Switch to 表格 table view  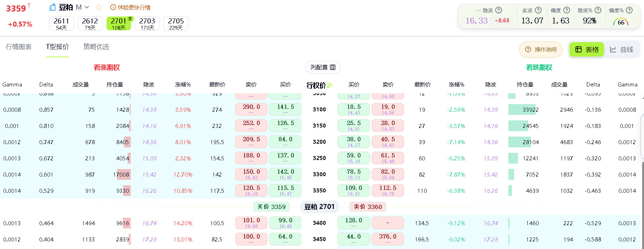[x=587, y=49]
